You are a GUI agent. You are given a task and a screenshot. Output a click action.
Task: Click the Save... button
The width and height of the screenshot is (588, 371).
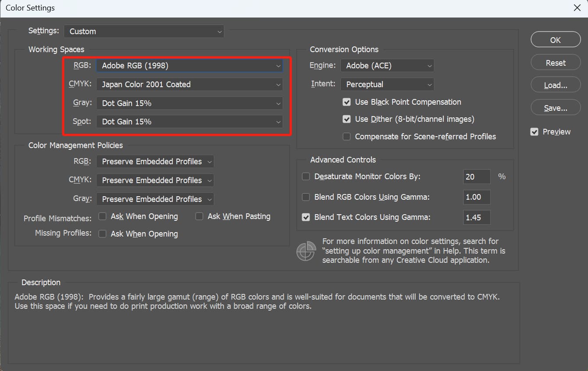[x=556, y=108]
